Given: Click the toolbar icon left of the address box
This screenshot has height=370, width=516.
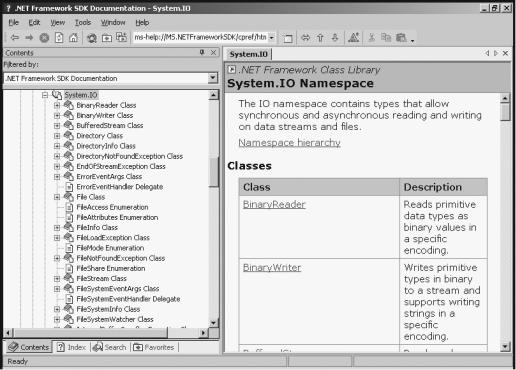Looking at the screenshot, I should click(x=121, y=37).
